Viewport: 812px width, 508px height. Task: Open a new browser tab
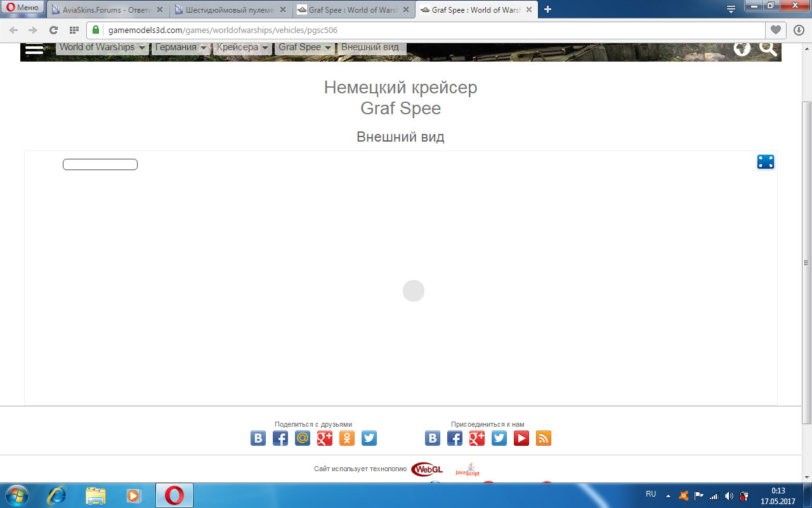(548, 9)
